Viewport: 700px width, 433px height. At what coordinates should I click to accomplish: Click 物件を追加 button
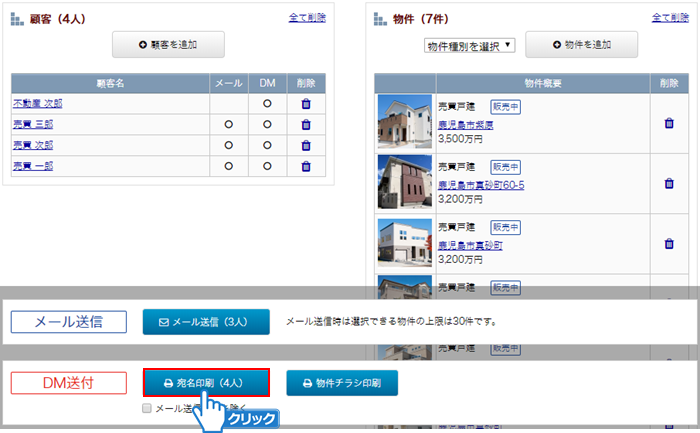pyautogui.click(x=581, y=45)
